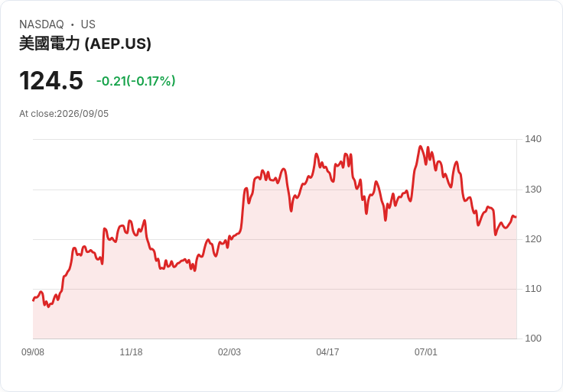Click the At close:2026/09/05 date text
The height and width of the screenshot is (392, 563).
pos(64,114)
